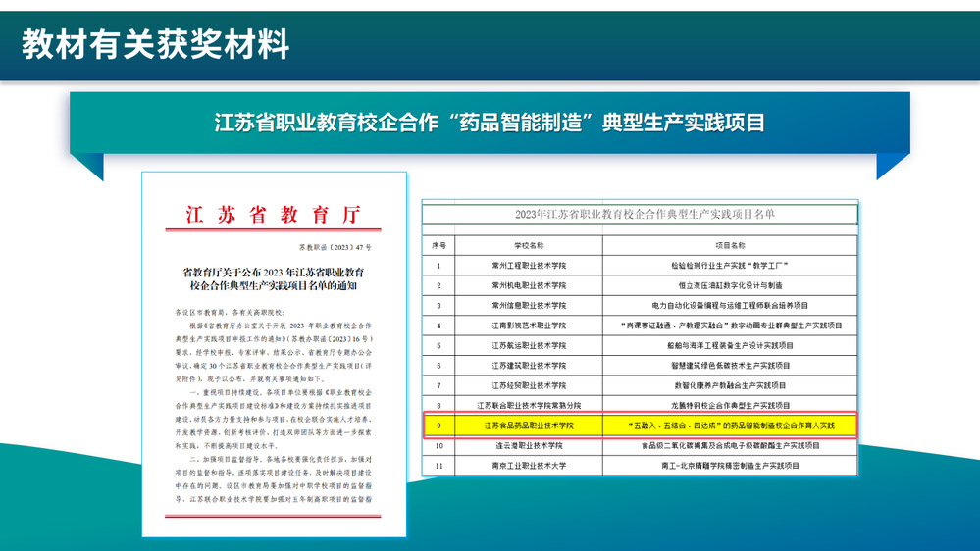Select the teal banner heading about 药品智能制造
The width and height of the screenshot is (980, 551).
490,123
